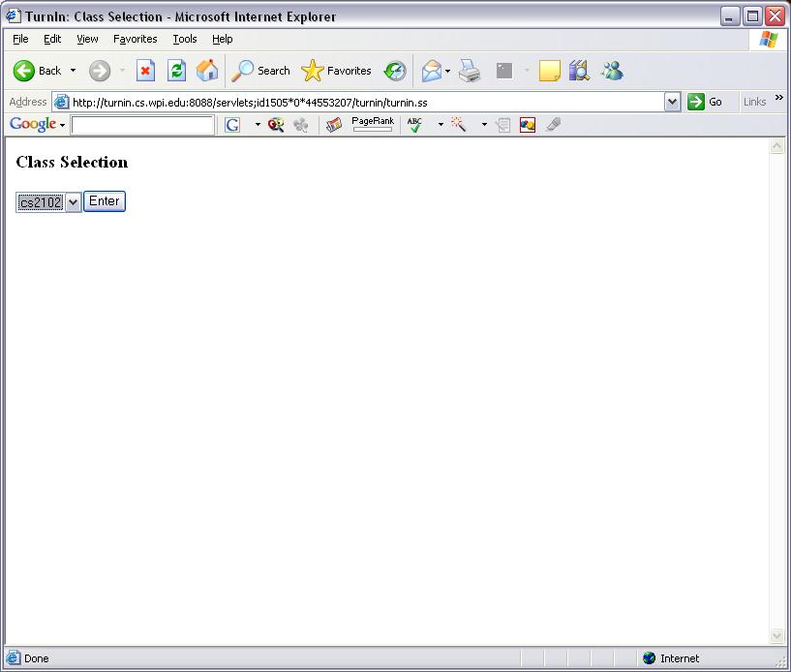Click PageRank indicator
Screen dimensions: 791x672
tap(373, 124)
